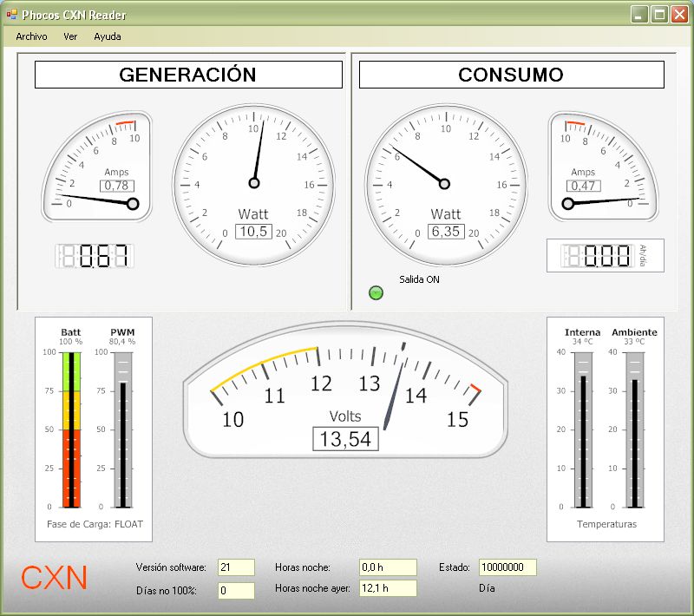Close the Phocos CXN Reader window
The image size is (694, 616).
tap(679, 15)
